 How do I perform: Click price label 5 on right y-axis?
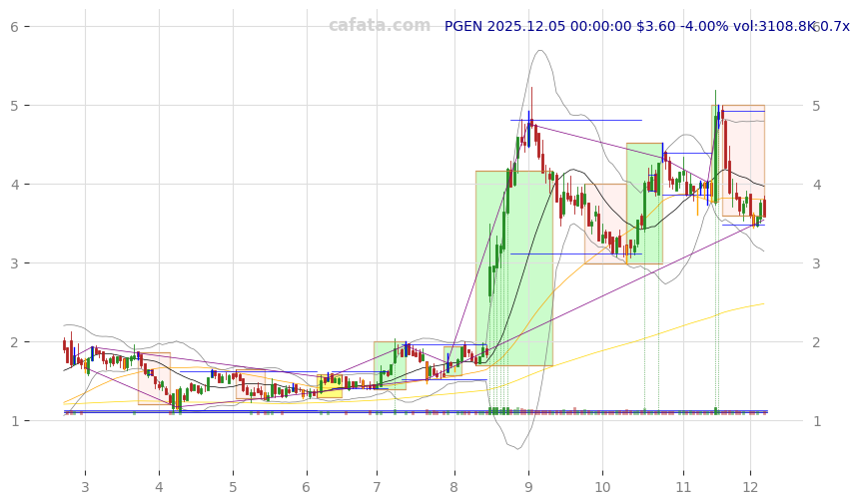coord(816,106)
